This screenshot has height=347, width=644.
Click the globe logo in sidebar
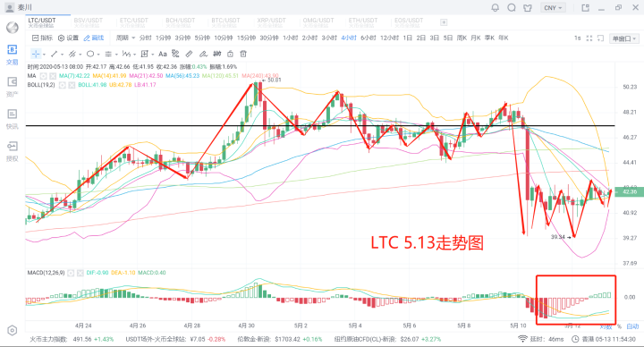click(13, 28)
